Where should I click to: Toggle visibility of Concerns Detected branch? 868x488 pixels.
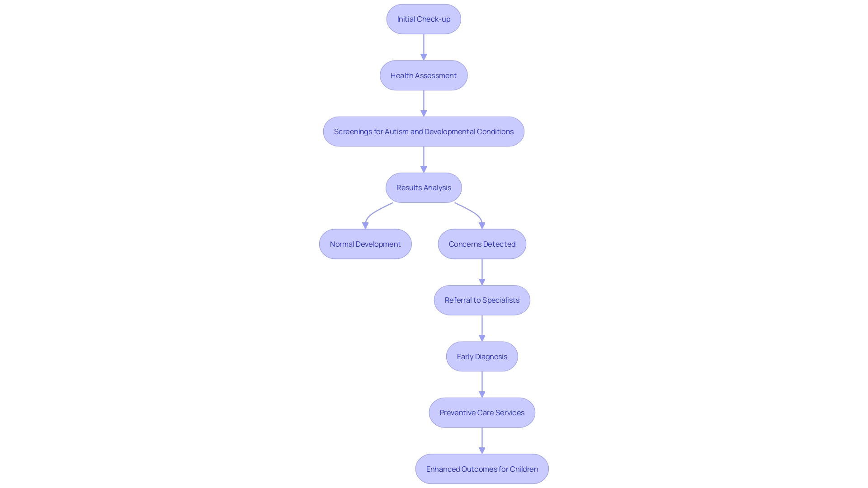click(481, 244)
